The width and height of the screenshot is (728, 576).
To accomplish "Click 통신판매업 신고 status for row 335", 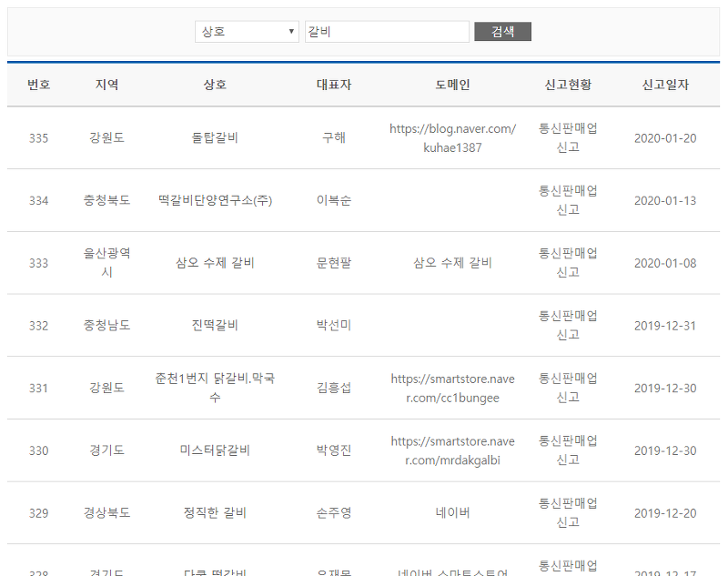I will click(569, 138).
